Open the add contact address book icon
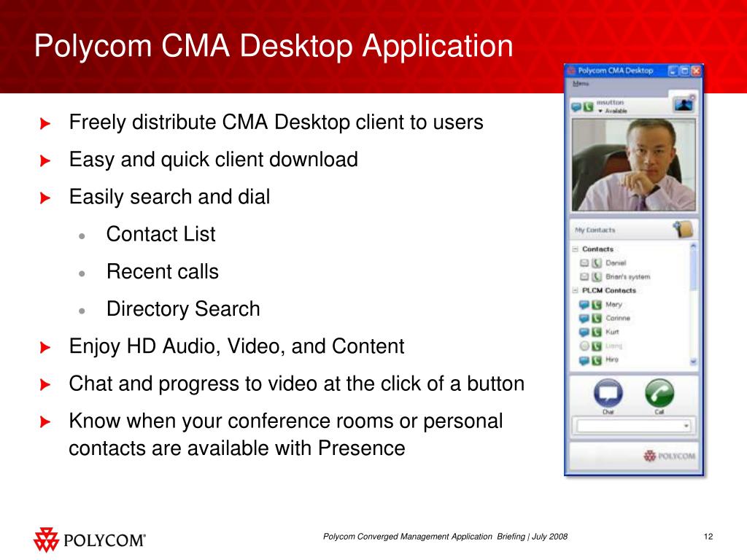Image resolution: width=747 pixels, height=560 pixels. tap(683, 230)
